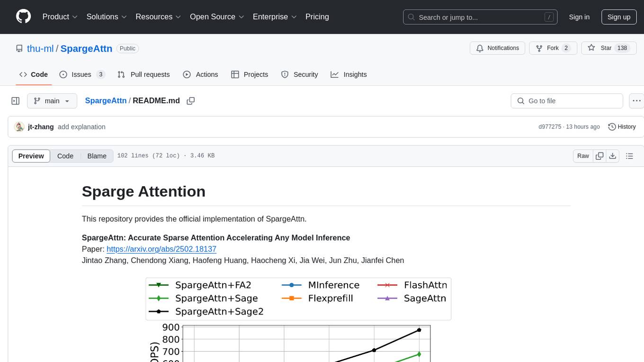This screenshot has width=644, height=362.
Task: Open the document outline
Action: [629, 156]
